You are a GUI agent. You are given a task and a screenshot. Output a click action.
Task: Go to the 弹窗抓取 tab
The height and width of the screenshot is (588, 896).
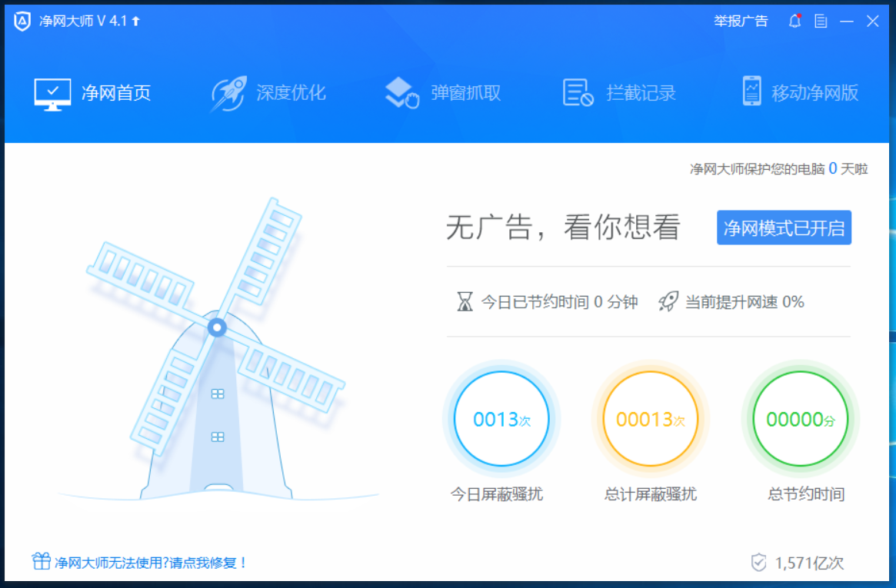444,93
